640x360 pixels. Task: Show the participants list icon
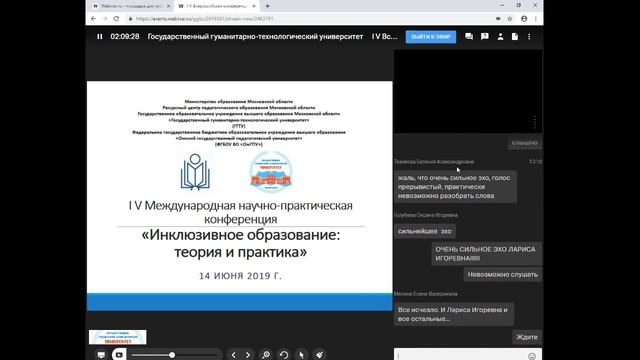(x=500, y=37)
